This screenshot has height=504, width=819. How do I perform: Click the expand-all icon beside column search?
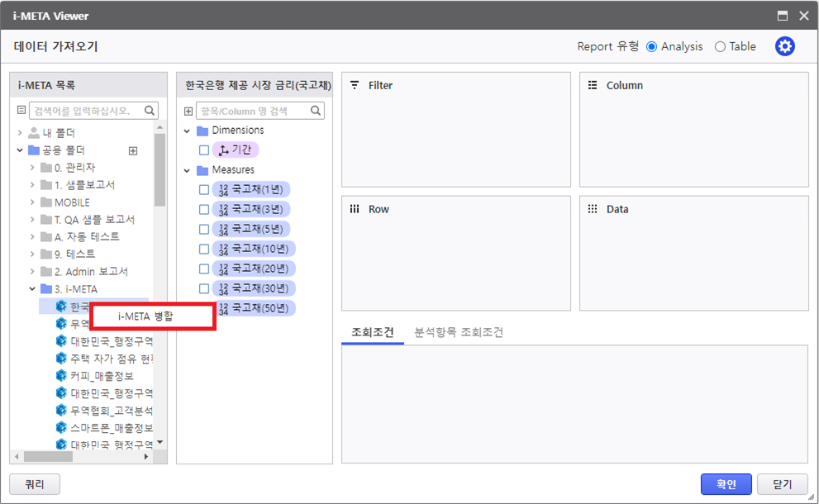tap(188, 111)
